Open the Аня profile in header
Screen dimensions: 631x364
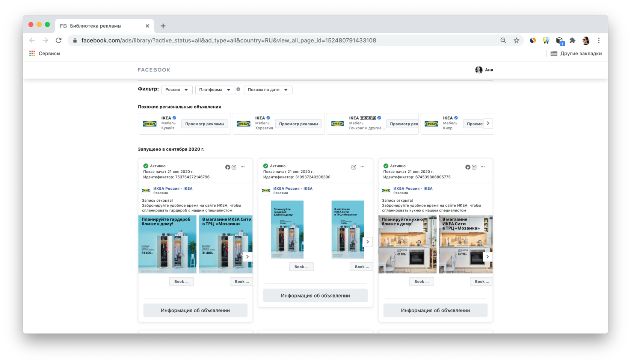pos(484,70)
